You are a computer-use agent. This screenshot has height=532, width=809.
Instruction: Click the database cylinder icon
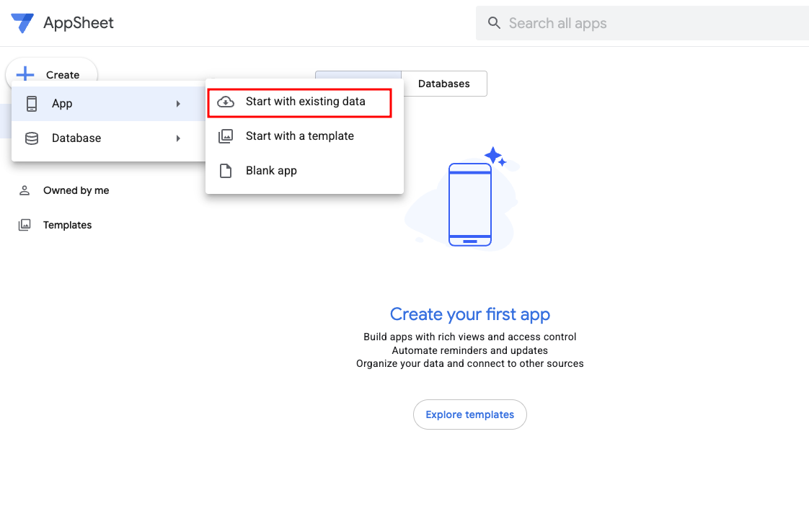tap(32, 138)
